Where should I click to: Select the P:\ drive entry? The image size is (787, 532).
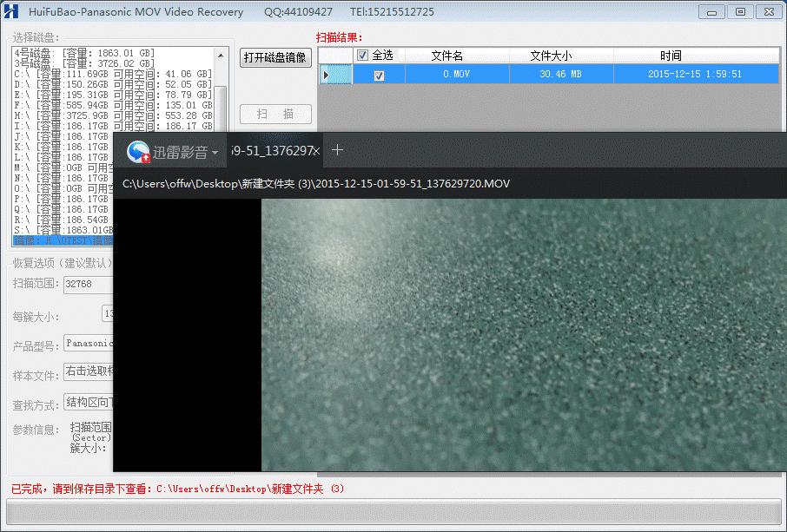pos(63,199)
